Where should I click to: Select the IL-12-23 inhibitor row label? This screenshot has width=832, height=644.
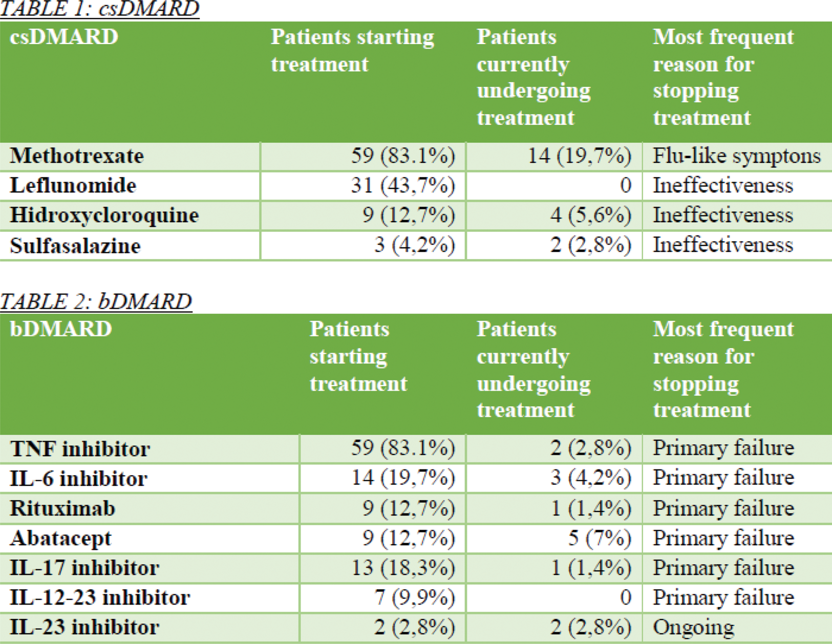pos(100,597)
